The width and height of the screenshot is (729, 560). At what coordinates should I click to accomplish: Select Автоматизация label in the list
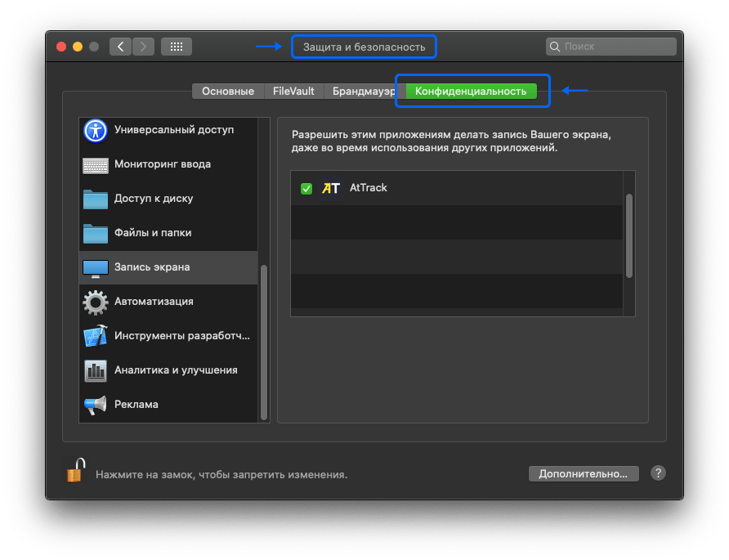(x=154, y=302)
